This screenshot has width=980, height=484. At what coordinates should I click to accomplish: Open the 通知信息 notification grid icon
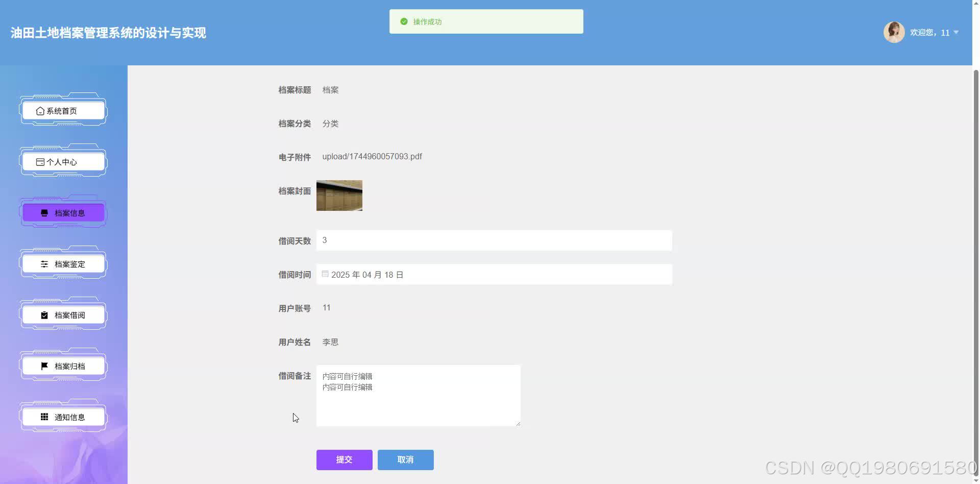point(43,417)
